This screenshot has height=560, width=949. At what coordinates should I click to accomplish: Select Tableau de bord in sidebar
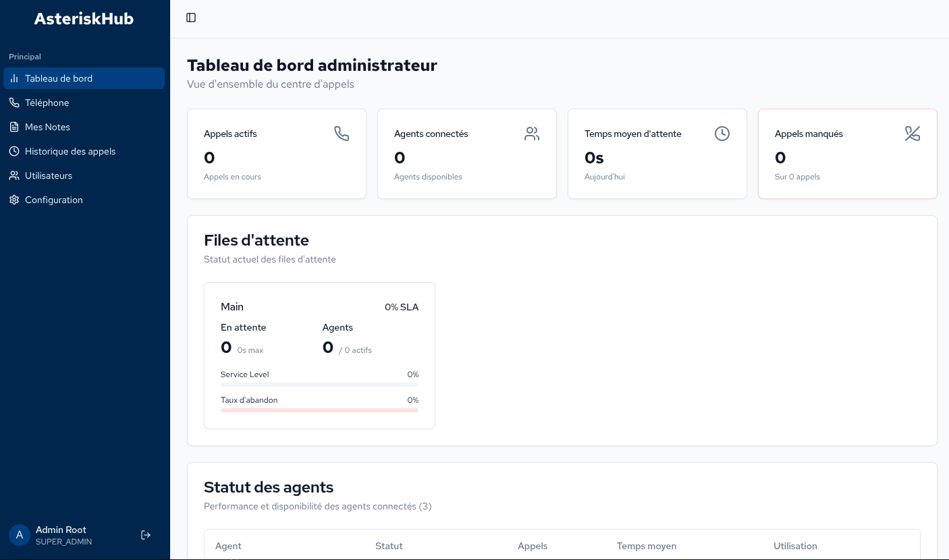[x=59, y=78]
